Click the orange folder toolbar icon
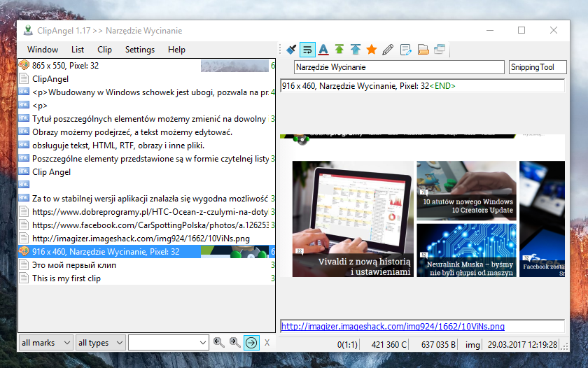This screenshot has width=588, height=368. point(423,50)
